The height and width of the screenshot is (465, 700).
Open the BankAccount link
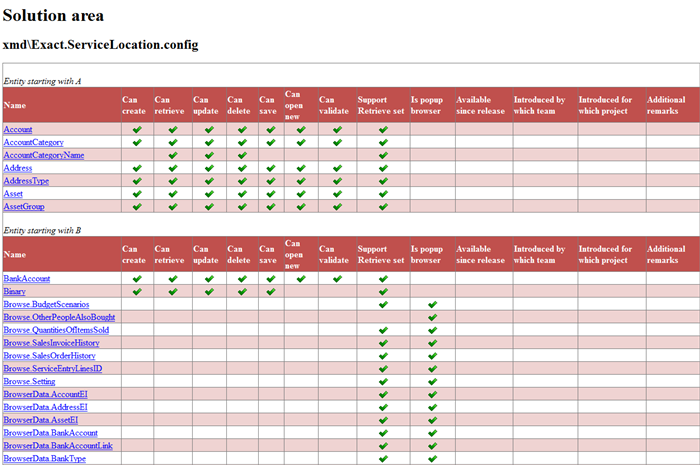click(27, 278)
